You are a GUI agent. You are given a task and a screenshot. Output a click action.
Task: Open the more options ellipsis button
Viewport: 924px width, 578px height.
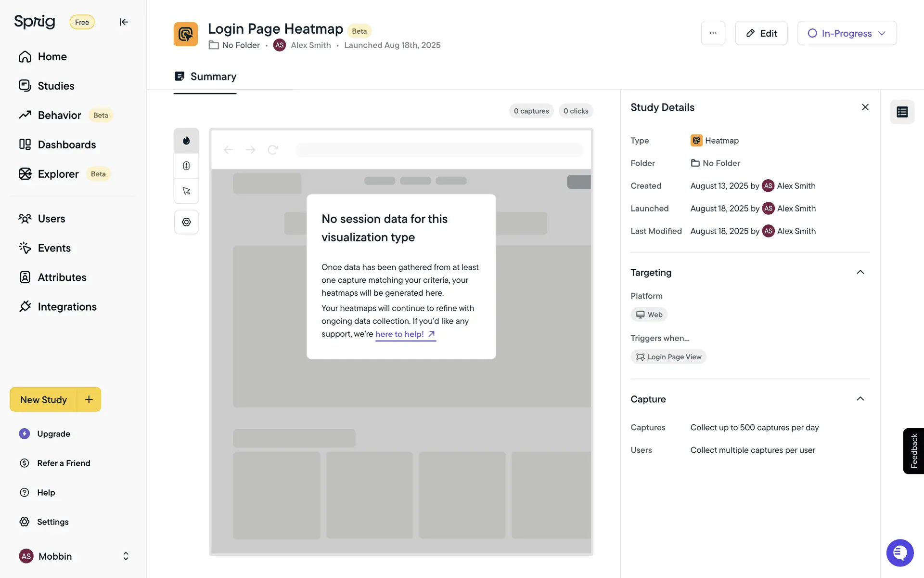713,33
